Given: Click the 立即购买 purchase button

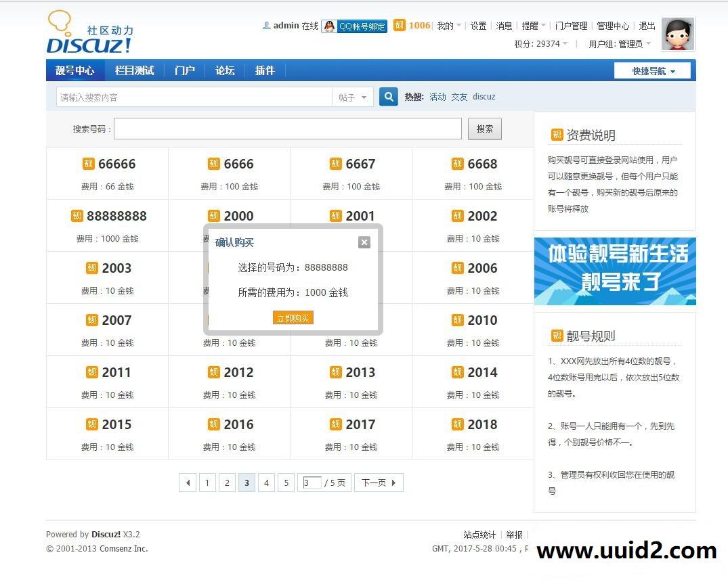Looking at the screenshot, I should pyautogui.click(x=293, y=317).
